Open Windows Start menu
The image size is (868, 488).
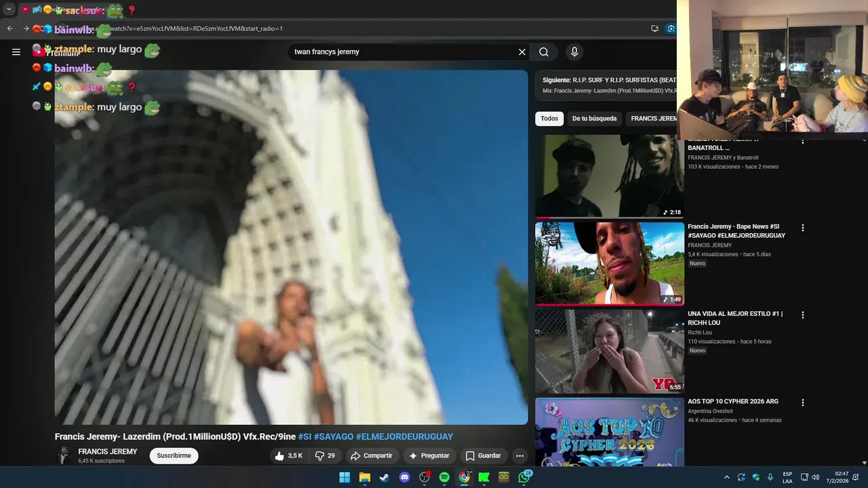(344, 477)
